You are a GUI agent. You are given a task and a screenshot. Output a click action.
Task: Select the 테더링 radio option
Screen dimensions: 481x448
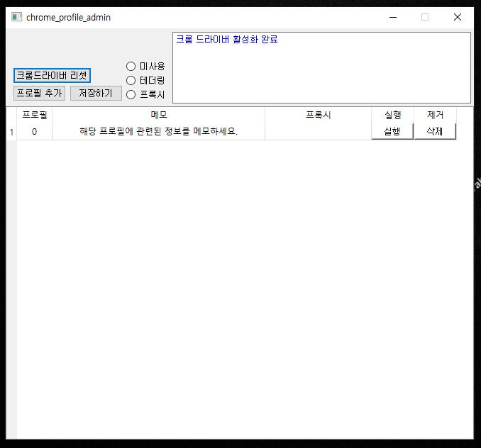(x=145, y=80)
